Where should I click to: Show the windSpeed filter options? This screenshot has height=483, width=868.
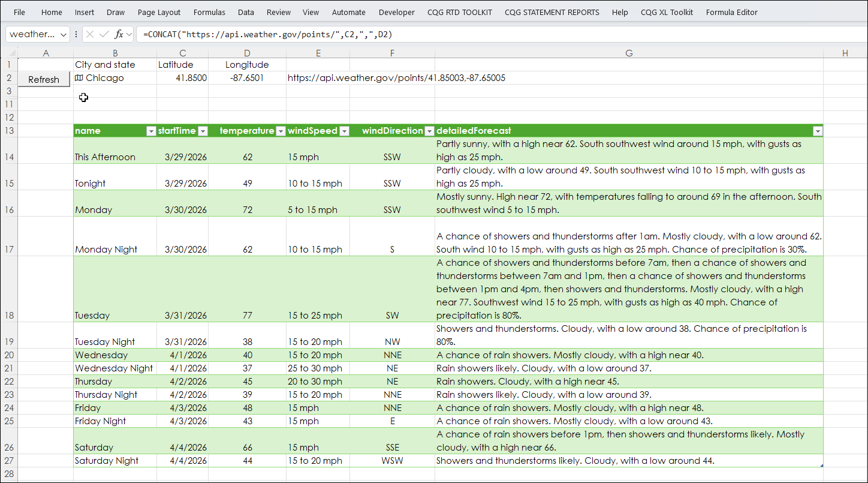coord(344,131)
